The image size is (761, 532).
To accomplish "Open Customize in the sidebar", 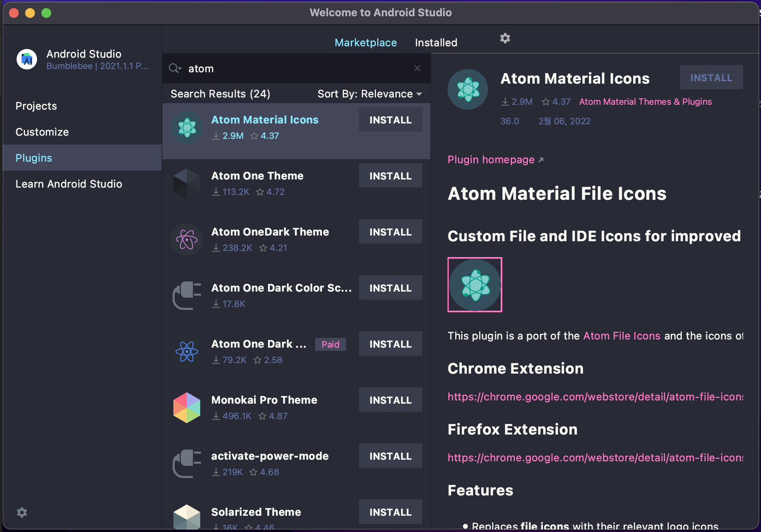I will [82, 132].
